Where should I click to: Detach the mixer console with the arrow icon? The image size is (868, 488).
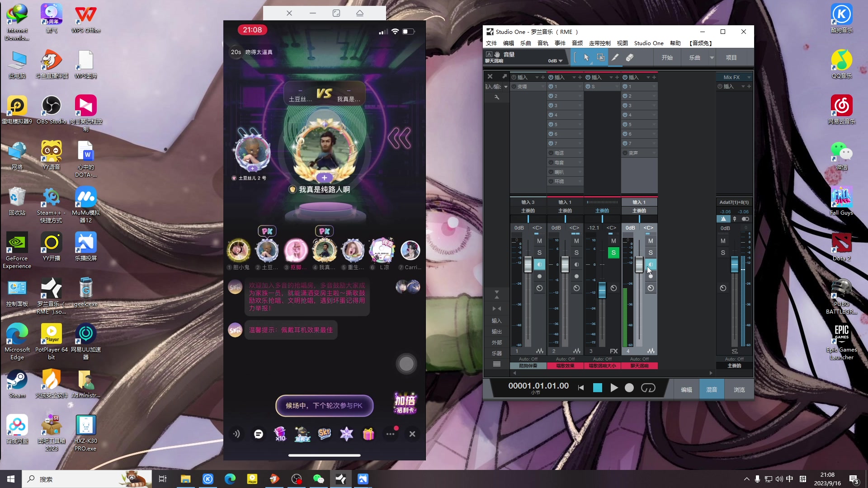click(504, 76)
